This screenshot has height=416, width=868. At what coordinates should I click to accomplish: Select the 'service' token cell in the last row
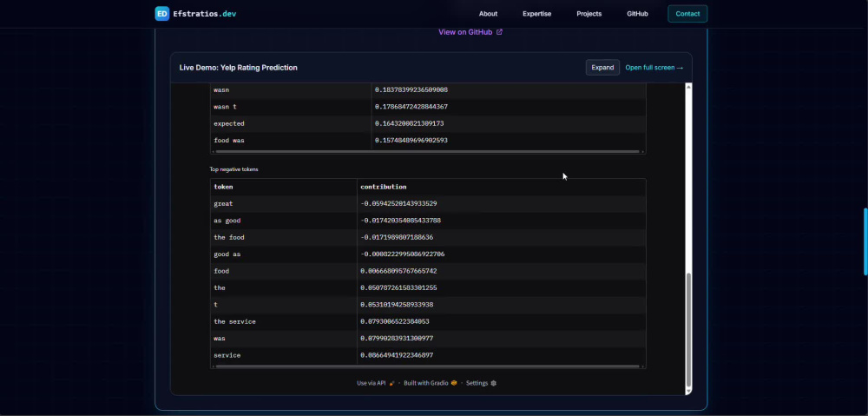coord(284,355)
